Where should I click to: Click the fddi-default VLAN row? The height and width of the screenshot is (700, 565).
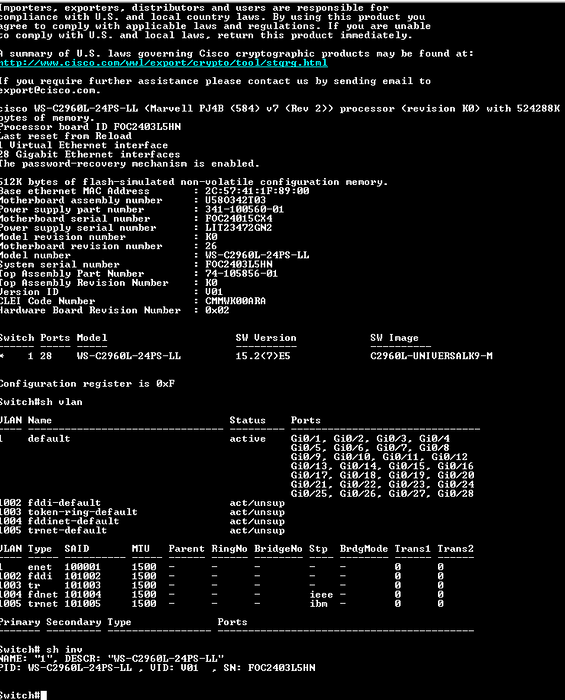coord(142,503)
